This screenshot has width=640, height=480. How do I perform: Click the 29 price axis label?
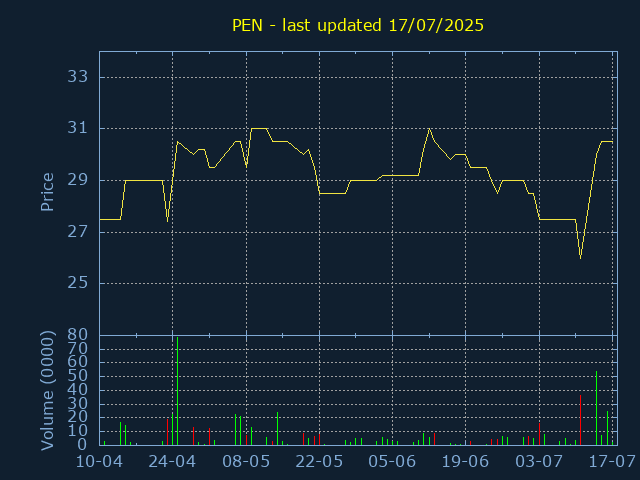[78, 180]
